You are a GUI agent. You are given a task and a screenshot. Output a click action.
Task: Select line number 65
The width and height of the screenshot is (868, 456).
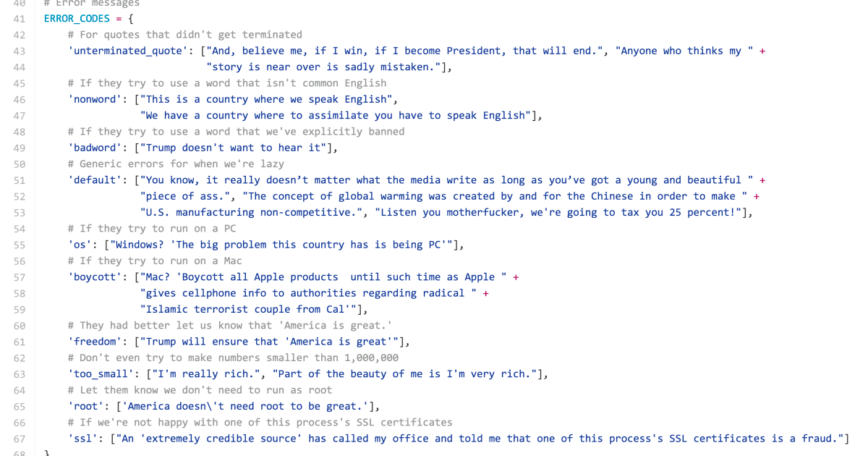[x=20, y=407]
